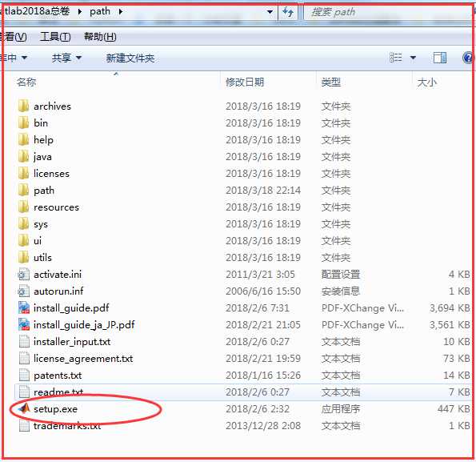Click the utils folder icon
The width and height of the screenshot is (476, 462).
(x=24, y=257)
